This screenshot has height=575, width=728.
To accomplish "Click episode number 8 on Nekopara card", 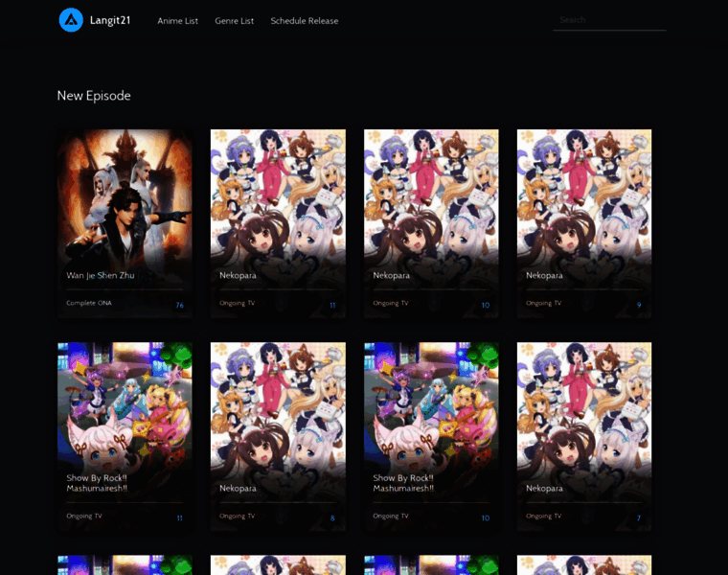I will (x=332, y=517).
